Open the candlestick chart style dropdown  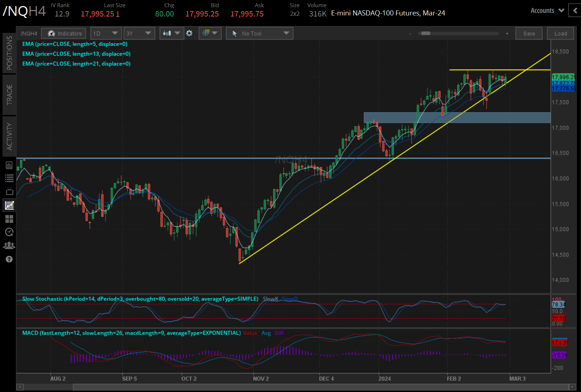click(x=172, y=33)
